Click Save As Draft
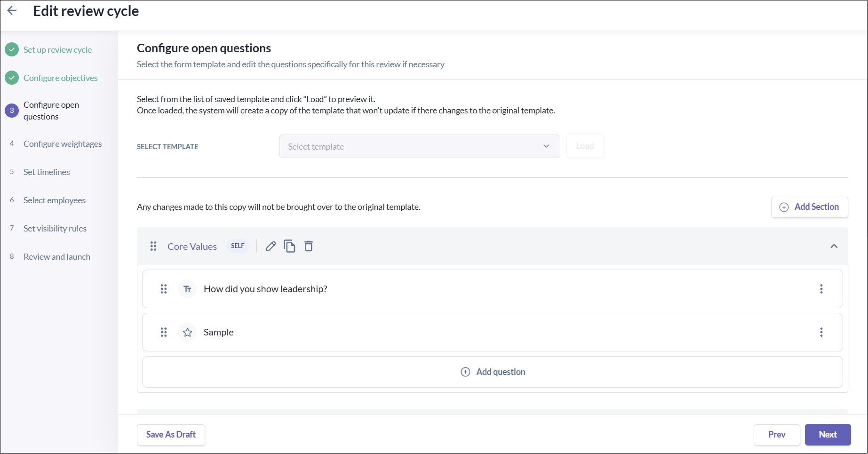Image resolution: width=868 pixels, height=454 pixels. (171, 435)
